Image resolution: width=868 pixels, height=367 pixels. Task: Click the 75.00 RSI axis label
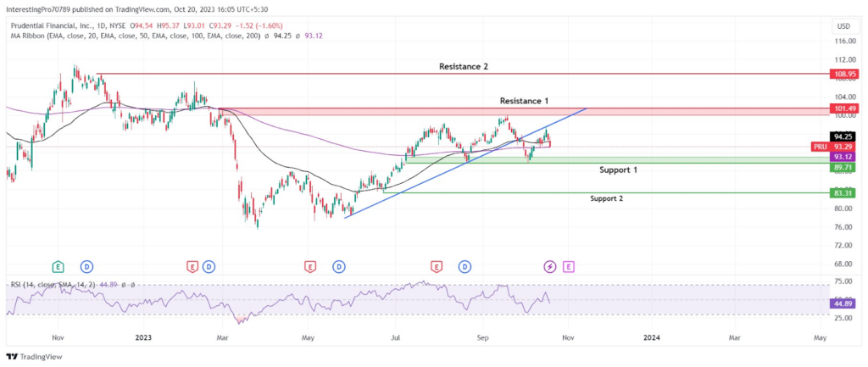tap(842, 281)
